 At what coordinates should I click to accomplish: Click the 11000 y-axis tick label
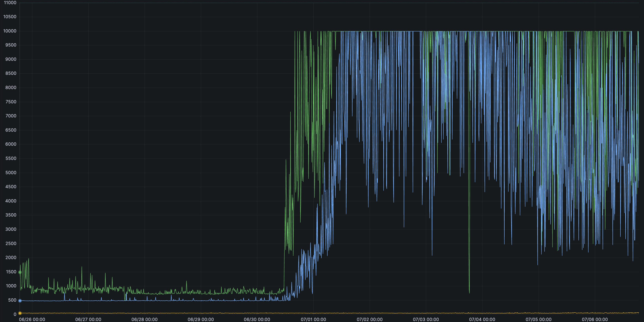tap(10, 3)
